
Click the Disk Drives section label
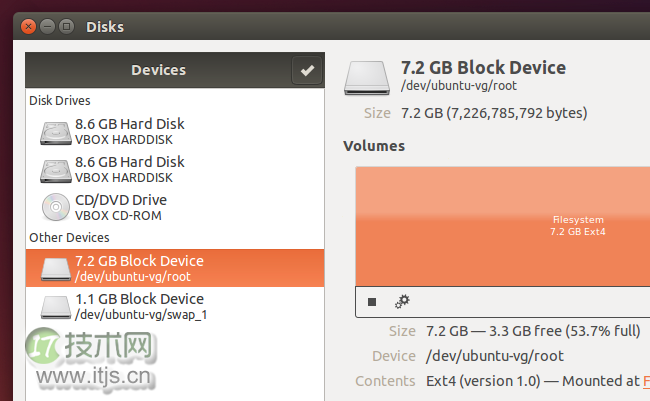60,101
